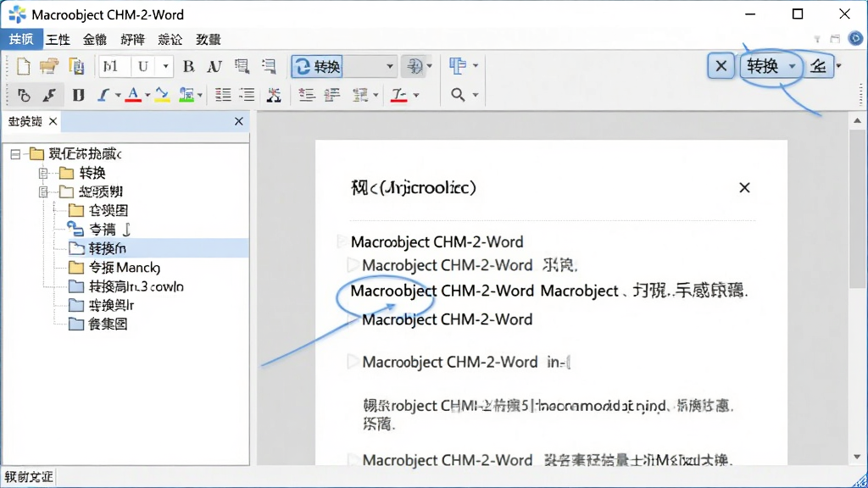Click the numbered list icon
Screen dimensions: 868x488
click(247, 95)
